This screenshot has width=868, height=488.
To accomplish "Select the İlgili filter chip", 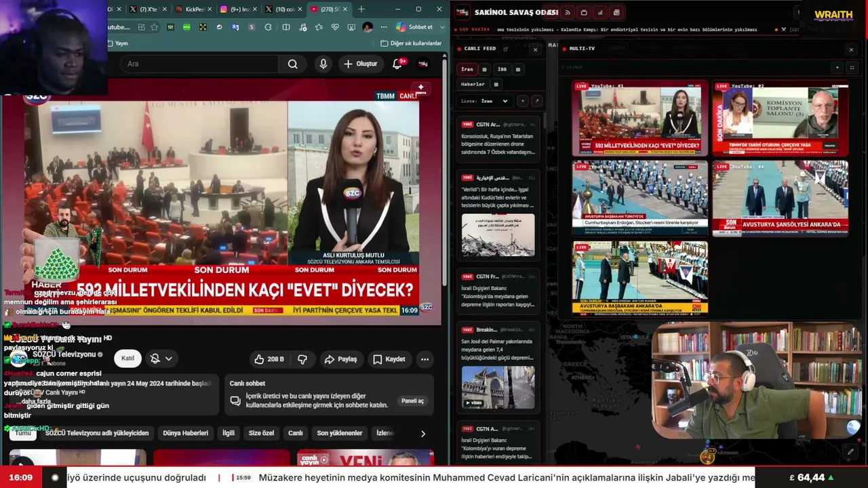I will click(x=229, y=433).
